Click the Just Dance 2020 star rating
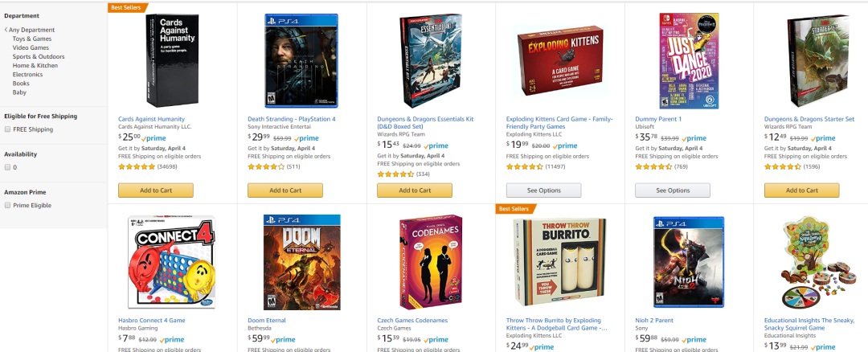Screen dimensions: 868x352 click(653, 166)
